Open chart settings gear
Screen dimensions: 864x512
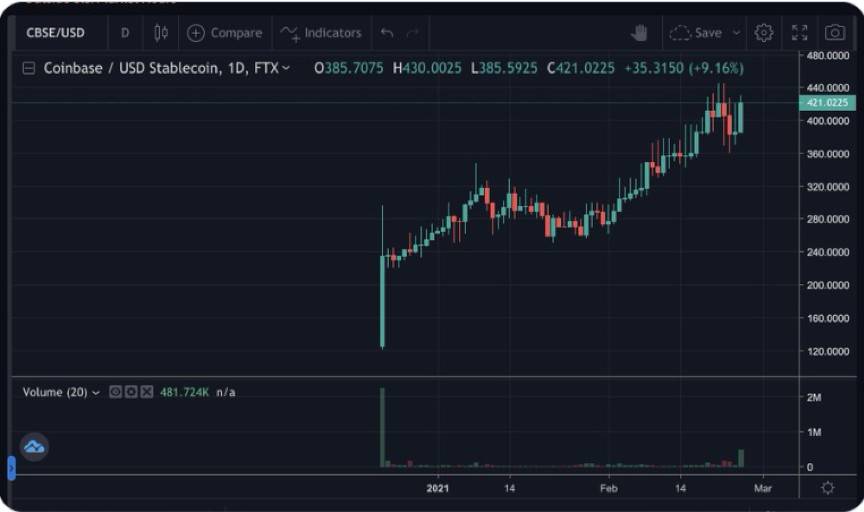click(x=764, y=33)
